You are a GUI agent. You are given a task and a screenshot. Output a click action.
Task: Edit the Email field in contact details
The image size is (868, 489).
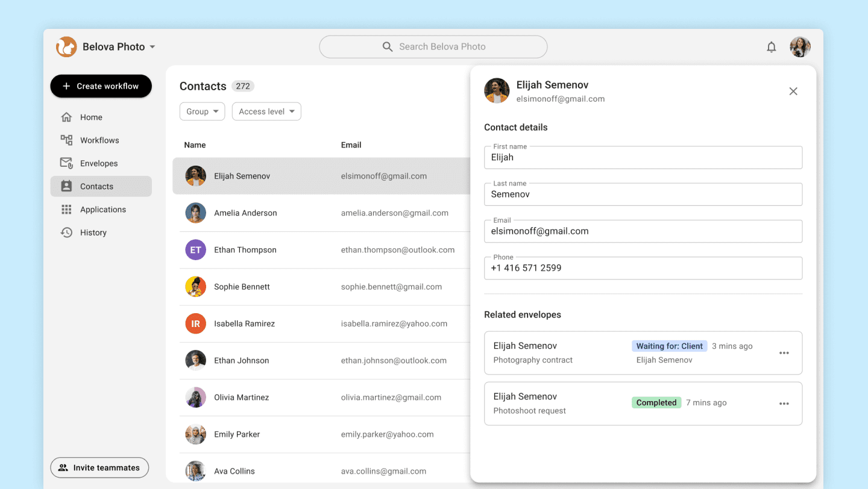[x=643, y=231]
